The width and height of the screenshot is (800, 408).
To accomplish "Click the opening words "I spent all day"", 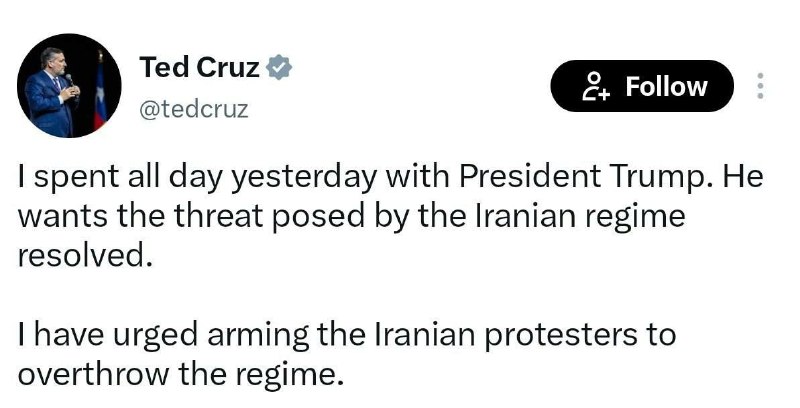I will click(x=120, y=177).
